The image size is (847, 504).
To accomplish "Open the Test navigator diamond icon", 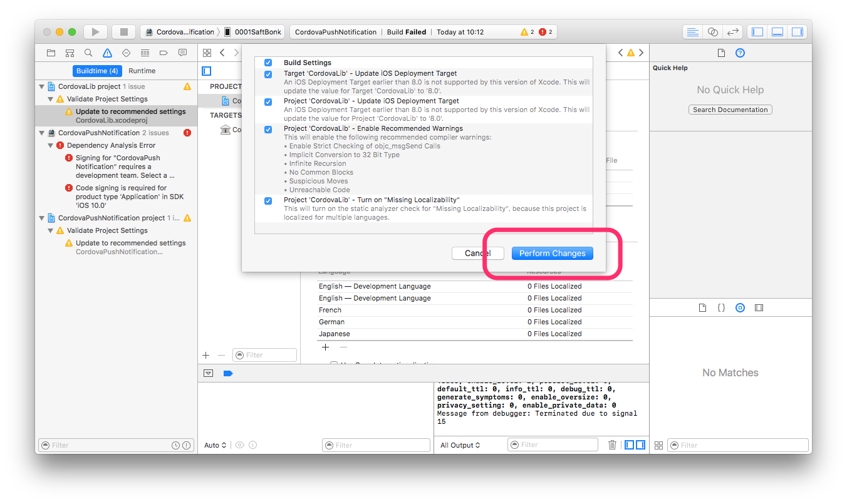I will click(x=126, y=53).
